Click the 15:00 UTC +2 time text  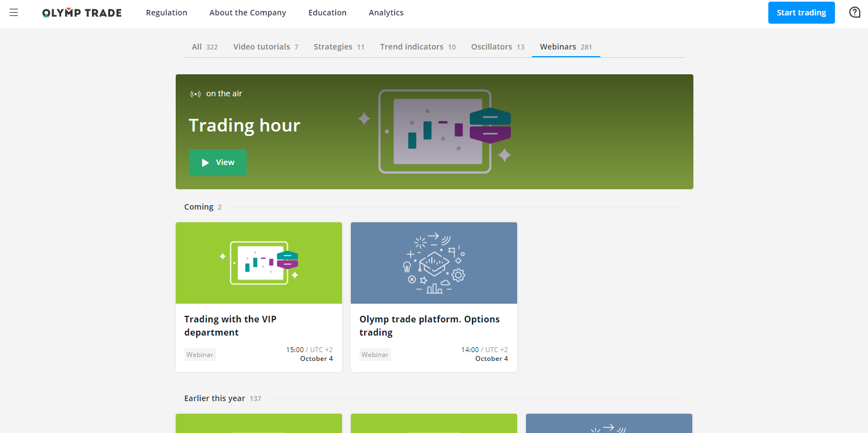tap(310, 350)
